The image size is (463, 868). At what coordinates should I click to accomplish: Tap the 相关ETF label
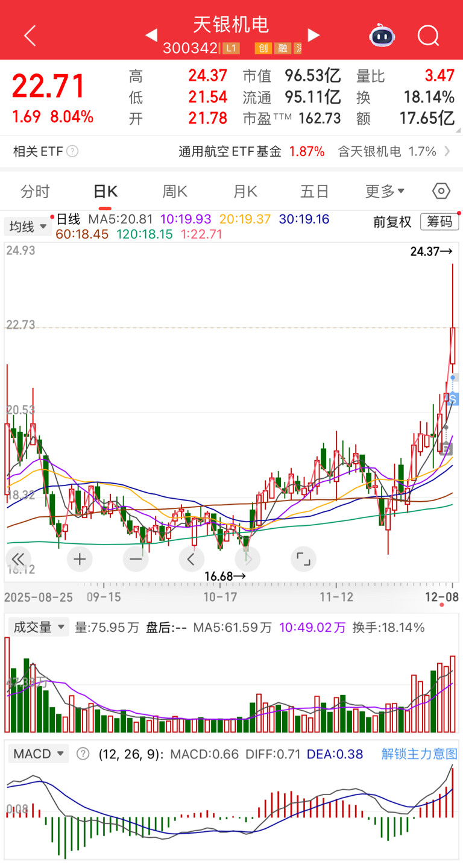click(38, 151)
